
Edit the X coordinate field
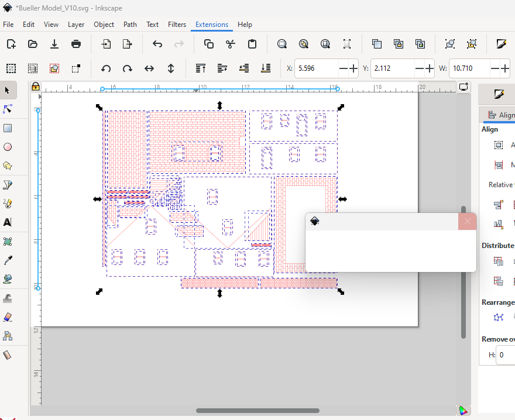(x=317, y=68)
